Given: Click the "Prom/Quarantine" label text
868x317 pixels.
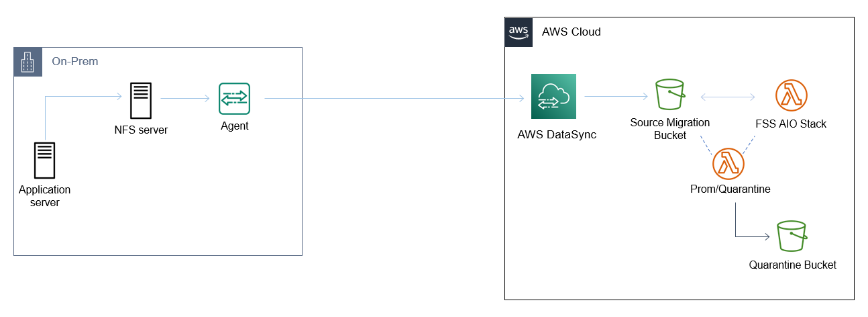Looking at the screenshot, I should 730,189.
